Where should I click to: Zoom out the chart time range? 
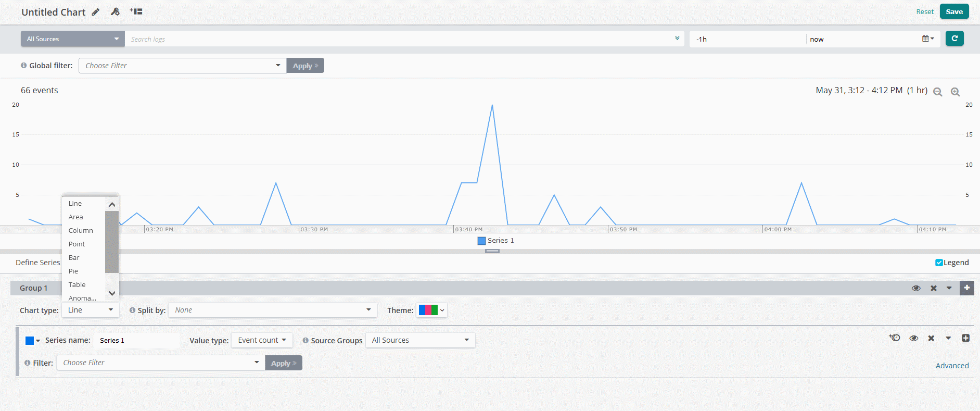click(x=938, y=92)
